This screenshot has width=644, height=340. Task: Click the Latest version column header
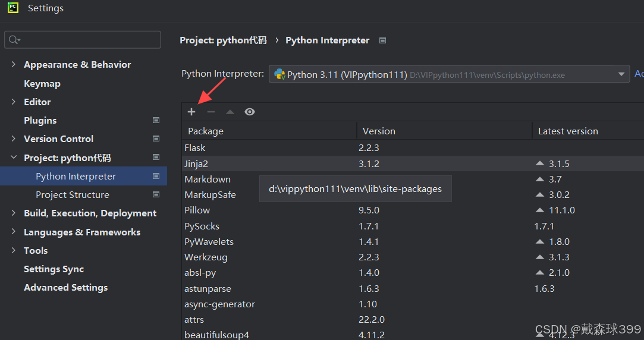click(x=588, y=131)
